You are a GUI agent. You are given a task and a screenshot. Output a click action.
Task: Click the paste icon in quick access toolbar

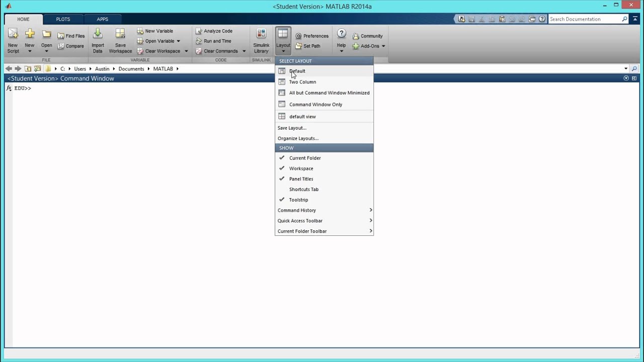[x=502, y=19]
